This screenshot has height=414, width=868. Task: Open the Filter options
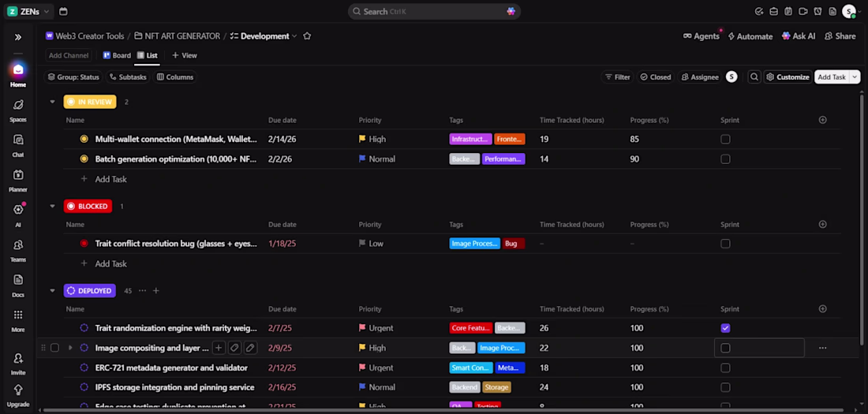[617, 77]
